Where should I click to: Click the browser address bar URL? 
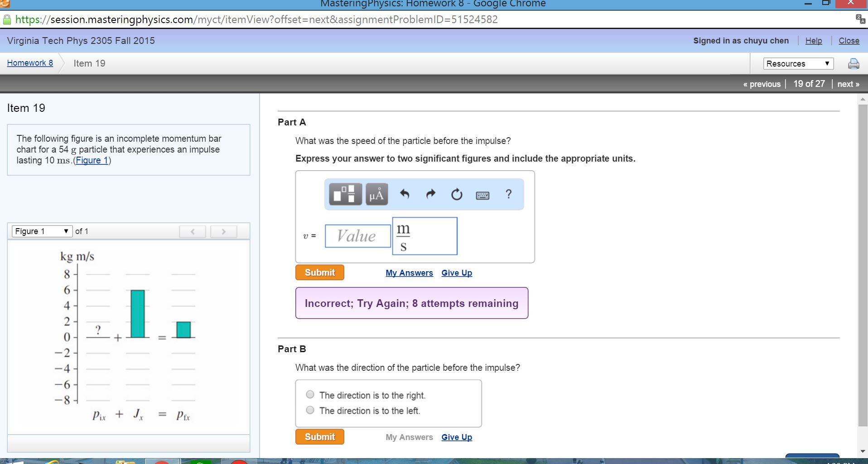pyautogui.click(x=256, y=19)
